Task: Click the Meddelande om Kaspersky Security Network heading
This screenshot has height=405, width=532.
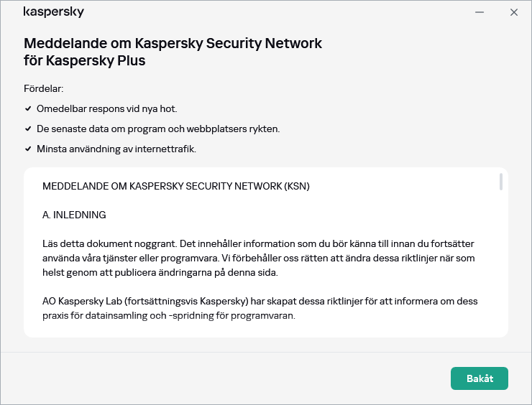Action: click(x=173, y=43)
